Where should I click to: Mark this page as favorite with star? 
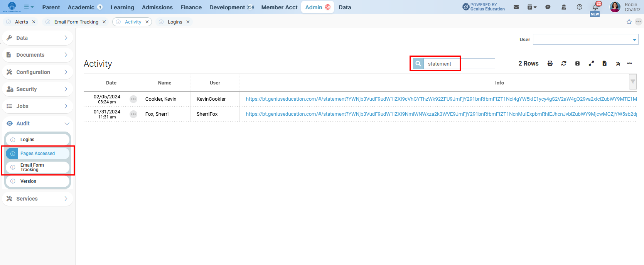click(x=629, y=22)
